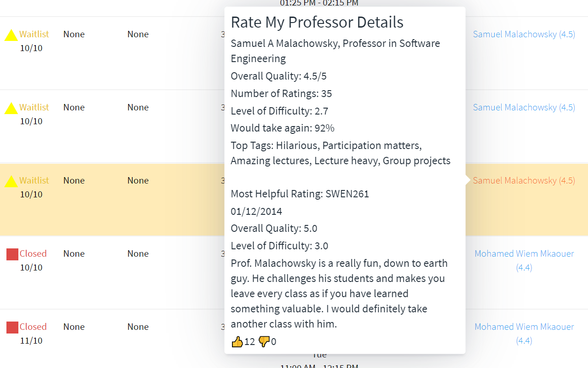Click the 10/10 waitlist count on the highlighted row
Image resolution: width=588 pixels, height=368 pixels.
point(31,194)
